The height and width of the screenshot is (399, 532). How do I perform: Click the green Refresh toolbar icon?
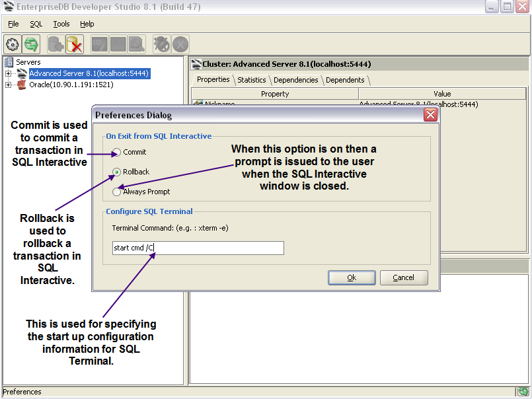(x=31, y=44)
